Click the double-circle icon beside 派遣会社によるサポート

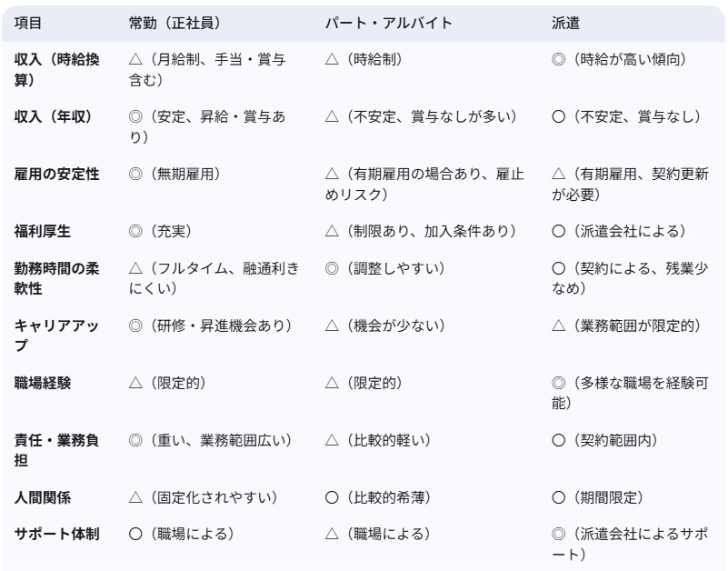click(x=559, y=534)
